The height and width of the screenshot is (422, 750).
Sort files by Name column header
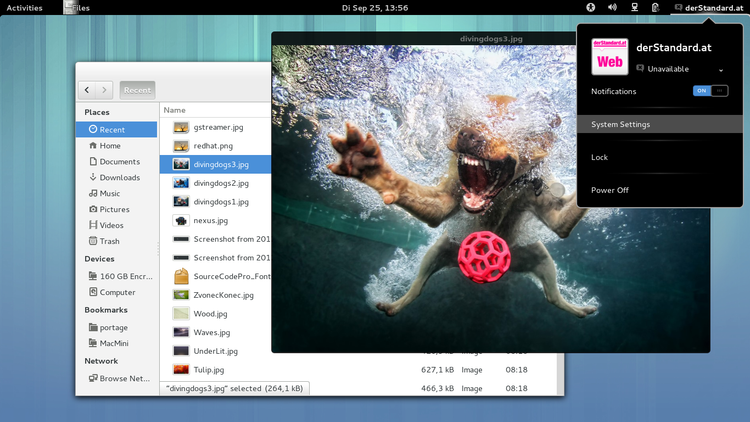[x=175, y=110]
